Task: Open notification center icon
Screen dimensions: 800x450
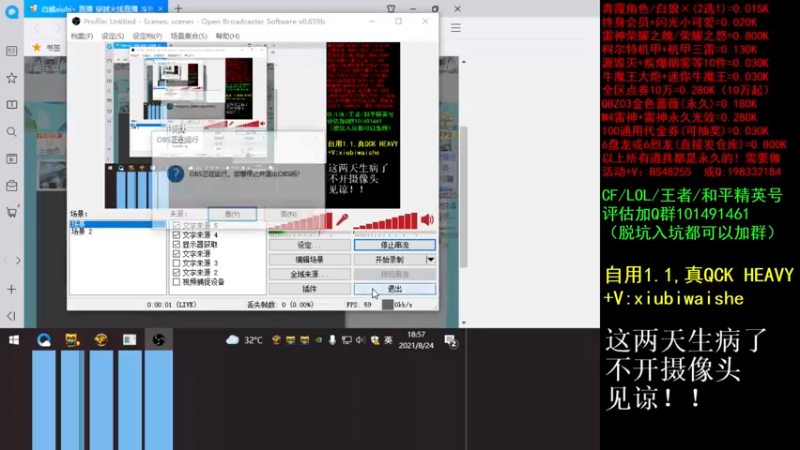Action: point(451,341)
